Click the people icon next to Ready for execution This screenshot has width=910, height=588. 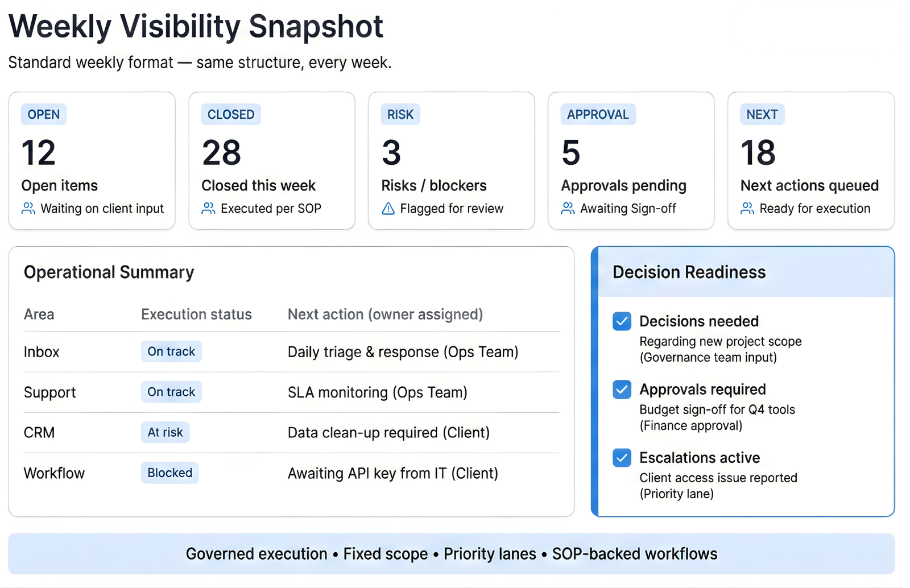pos(747,209)
